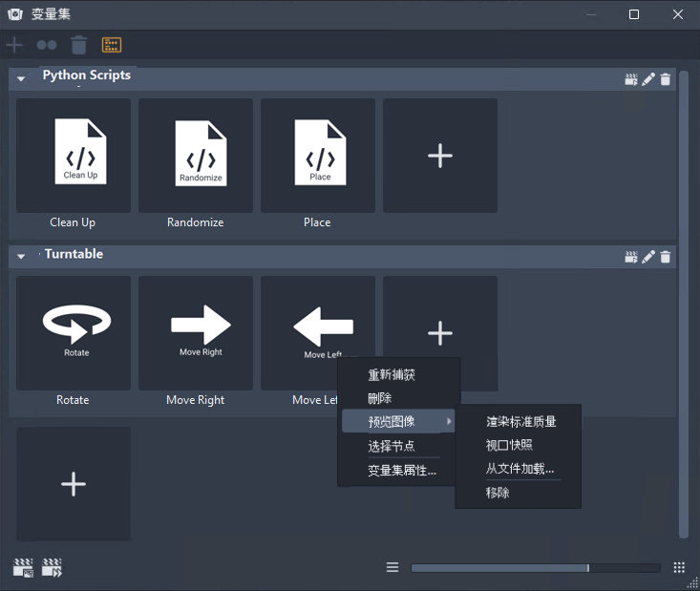Click the bottom plus tile to add group
This screenshot has height=591, width=700.
(x=74, y=484)
